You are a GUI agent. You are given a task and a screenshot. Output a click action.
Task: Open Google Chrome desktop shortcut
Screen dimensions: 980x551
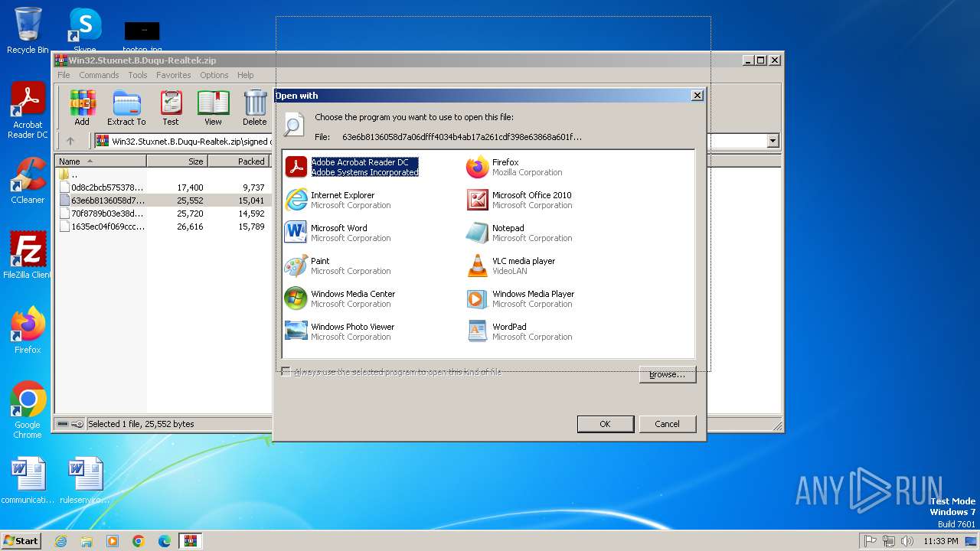click(28, 410)
